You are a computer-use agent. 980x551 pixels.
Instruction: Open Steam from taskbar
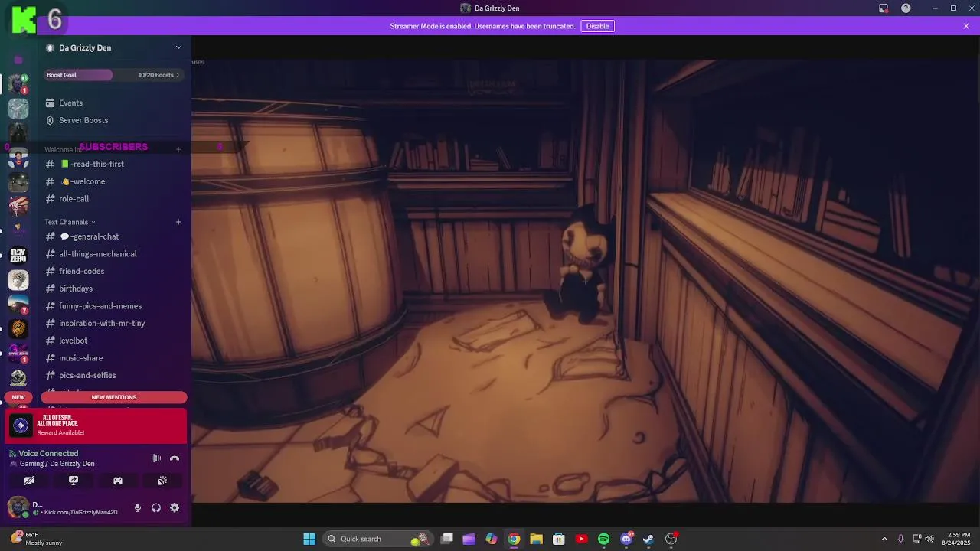[648, 539]
